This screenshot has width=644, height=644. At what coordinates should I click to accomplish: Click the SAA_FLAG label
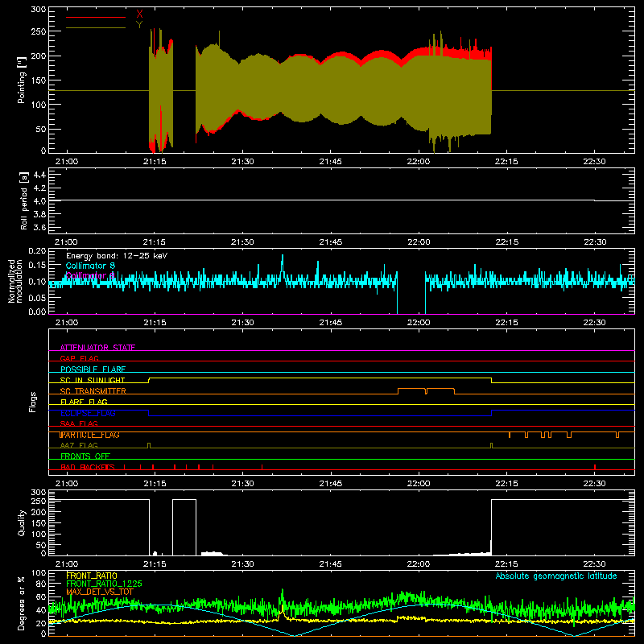click(79, 424)
